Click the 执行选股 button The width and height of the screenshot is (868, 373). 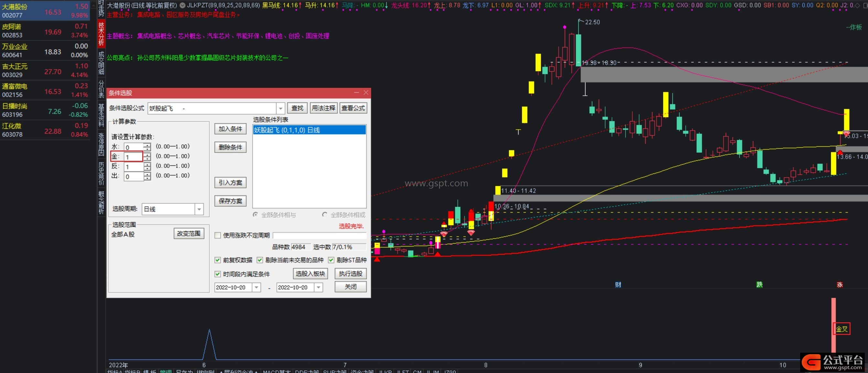click(350, 274)
